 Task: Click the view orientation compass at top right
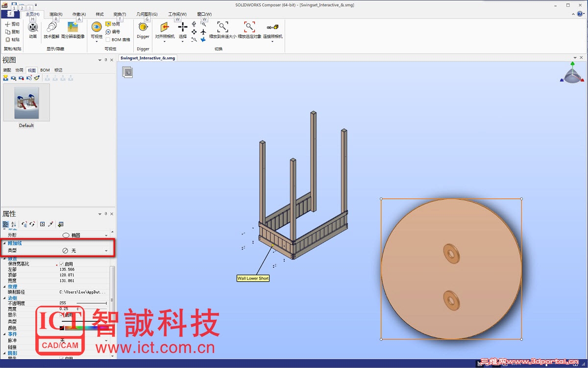pyautogui.click(x=571, y=74)
